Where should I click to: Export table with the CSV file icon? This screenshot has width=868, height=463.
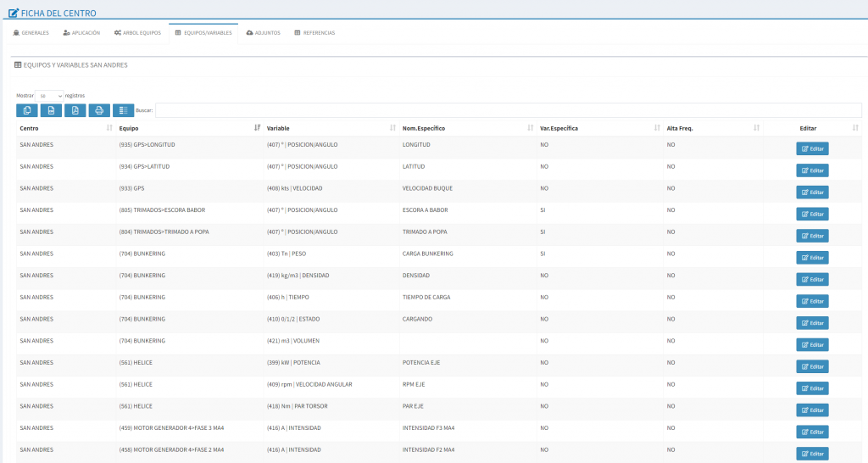51,110
